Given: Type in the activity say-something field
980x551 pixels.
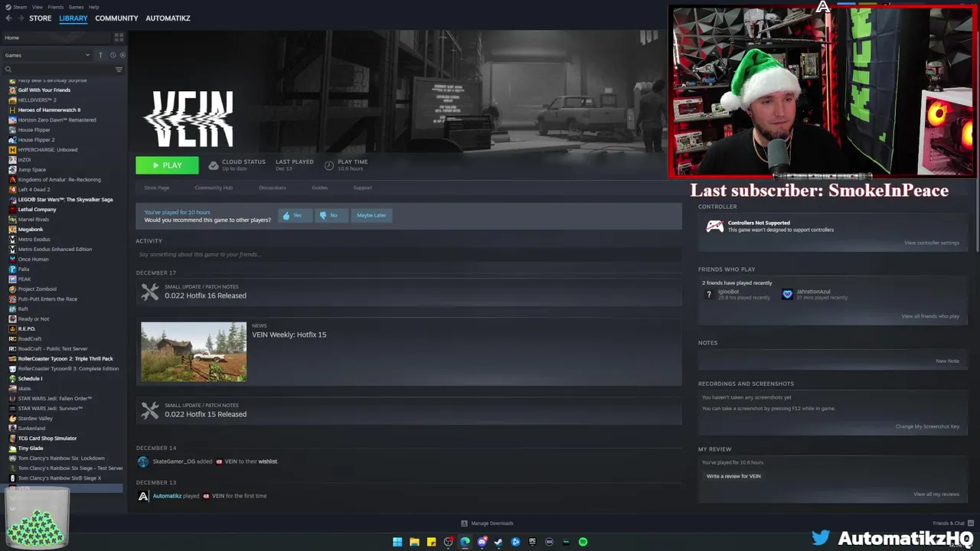Looking at the screenshot, I should click(409, 254).
